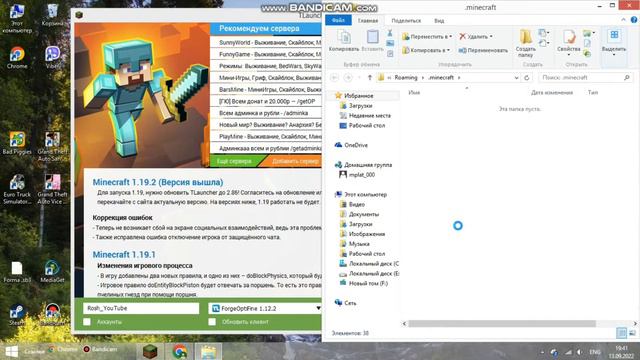Switch to the View (Вид) ribbon tab
Image resolution: width=640 pixels, height=360 pixels.
[x=439, y=20]
